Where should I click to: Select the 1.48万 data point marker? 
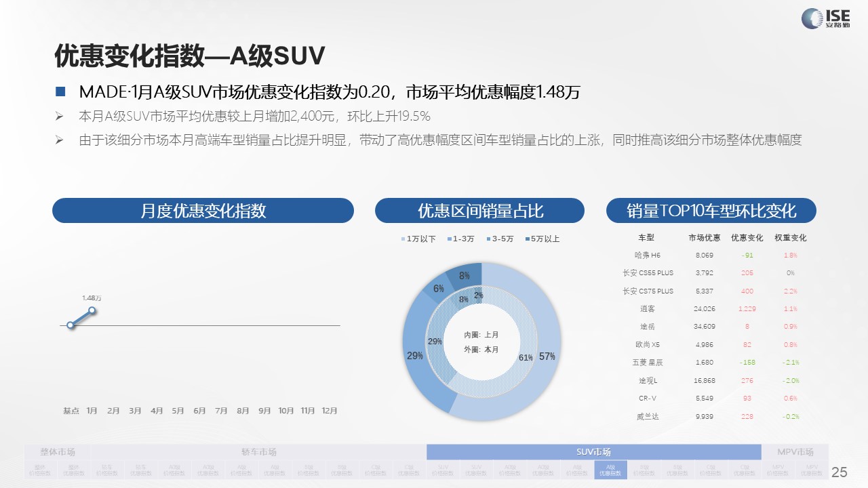[x=92, y=310]
